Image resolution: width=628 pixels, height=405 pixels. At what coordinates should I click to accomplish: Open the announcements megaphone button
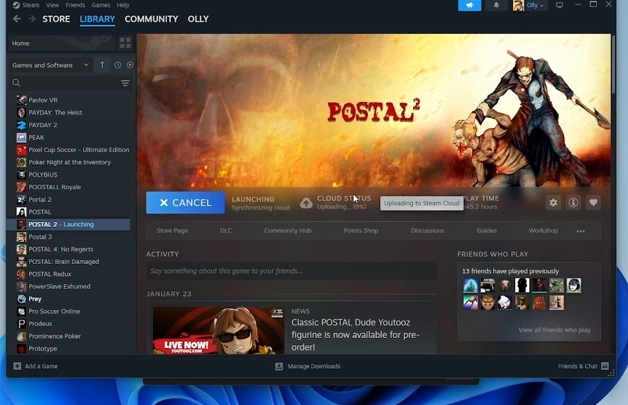click(469, 5)
